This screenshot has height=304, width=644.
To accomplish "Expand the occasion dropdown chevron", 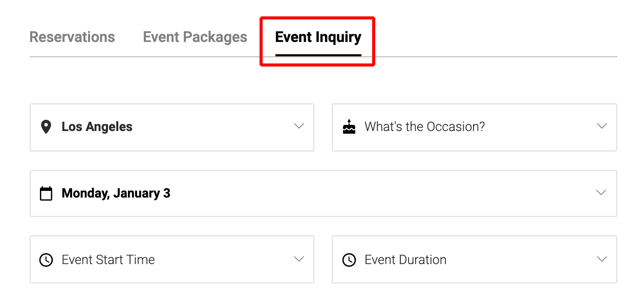I will pyautogui.click(x=602, y=126).
